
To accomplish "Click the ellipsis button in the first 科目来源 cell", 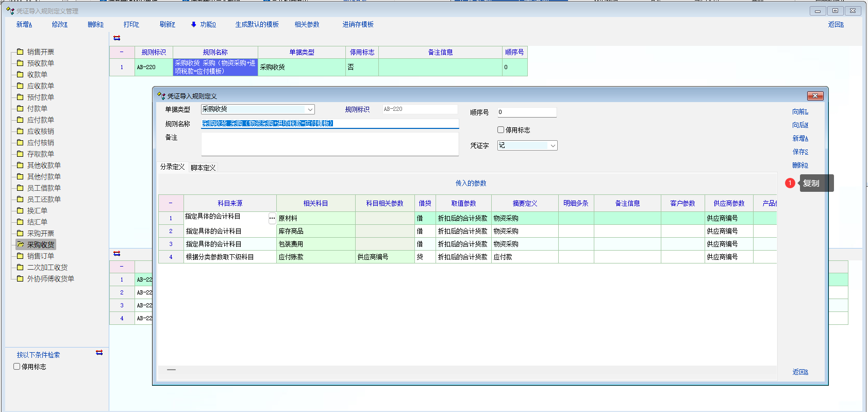I will click(x=272, y=218).
